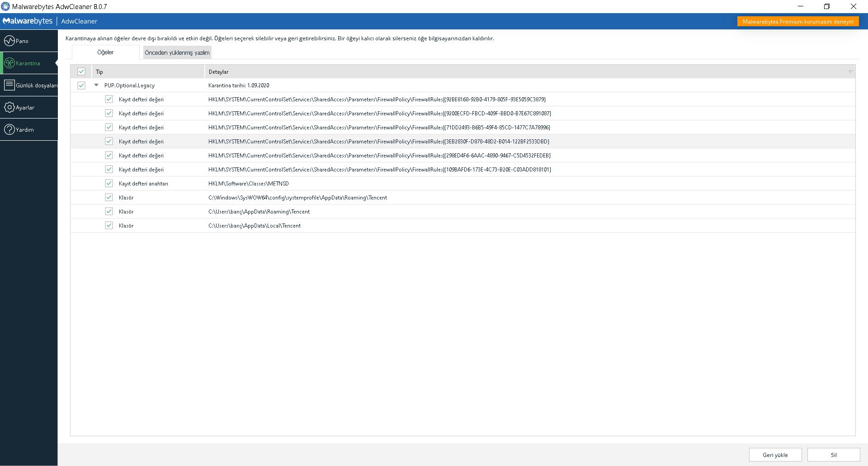Toggle the select-all checkbox in header
The width and height of the screenshot is (868, 466).
(x=81, y=71)
